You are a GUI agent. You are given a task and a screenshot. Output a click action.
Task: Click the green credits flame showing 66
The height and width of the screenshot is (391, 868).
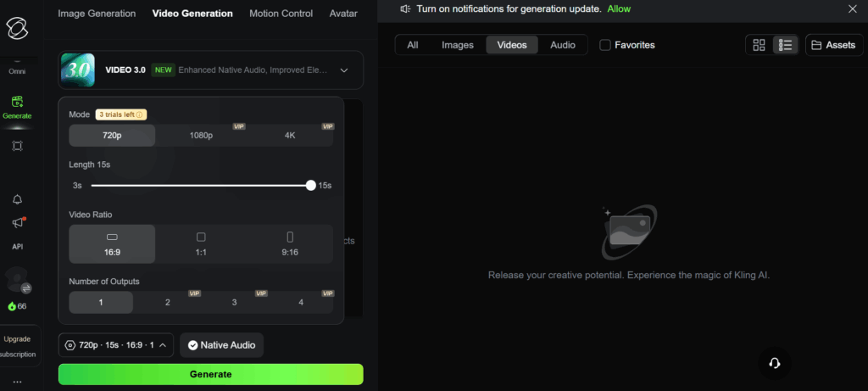tap(17, 306)
